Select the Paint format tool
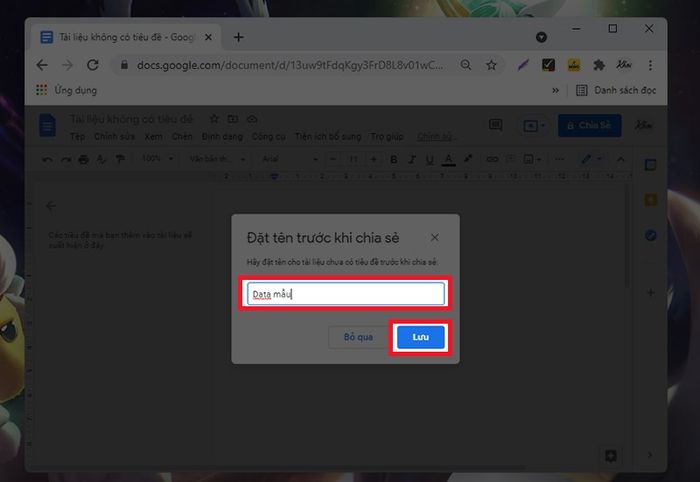The width and height of the screenshot is (700, 482). [120, 159]
